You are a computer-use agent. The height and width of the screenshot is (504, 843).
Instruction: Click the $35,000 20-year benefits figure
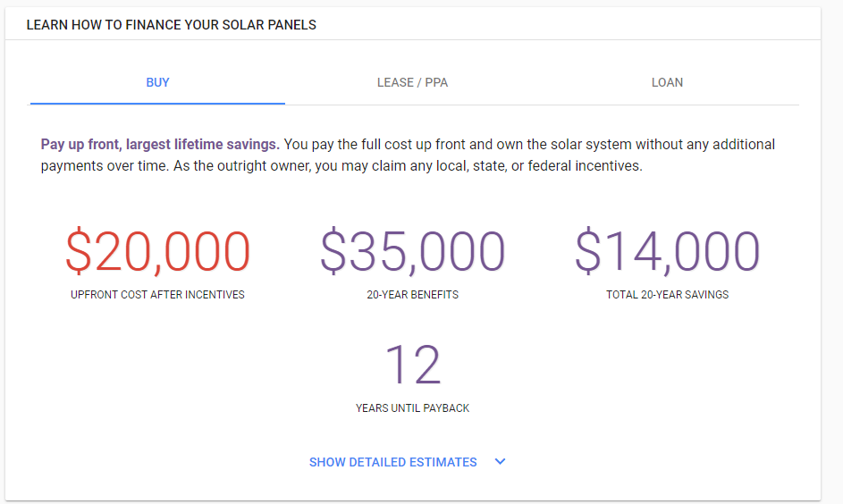412,251
